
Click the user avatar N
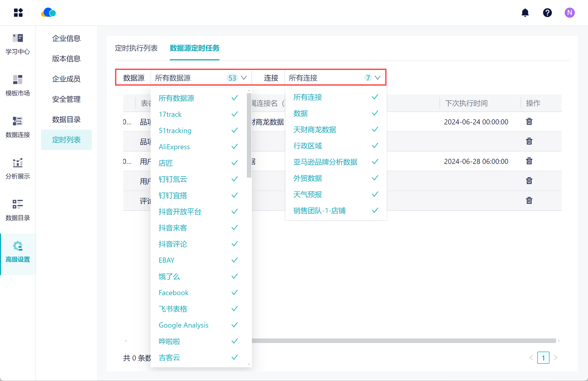[569, 13]
